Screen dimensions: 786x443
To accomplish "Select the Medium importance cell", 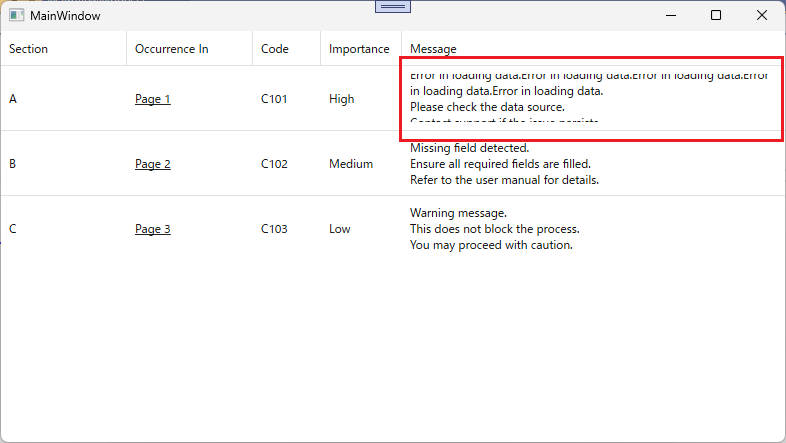I will point(351,164).
